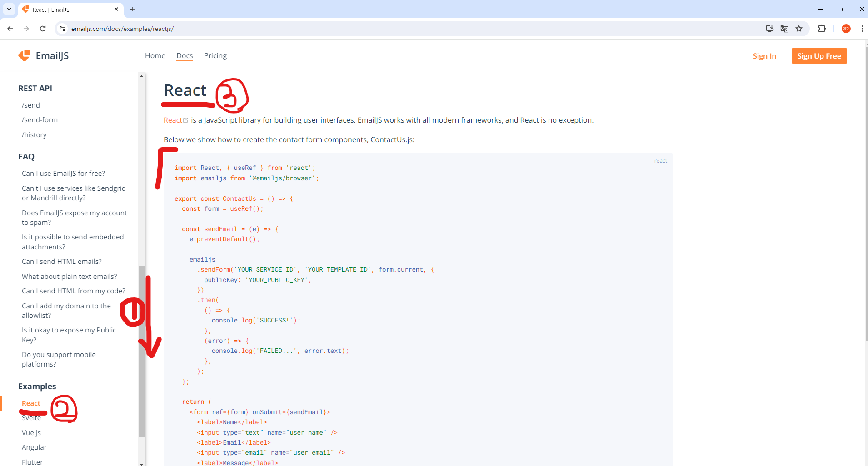Click the translate page icon
Image resolution: width=868 pixels, height=466 pixels.
784,29
